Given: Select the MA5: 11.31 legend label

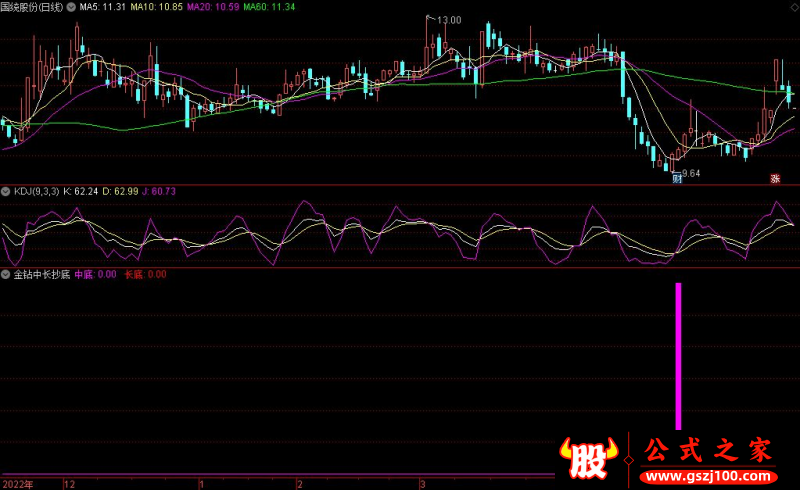Looking at the screenshot, I should 102,6.
